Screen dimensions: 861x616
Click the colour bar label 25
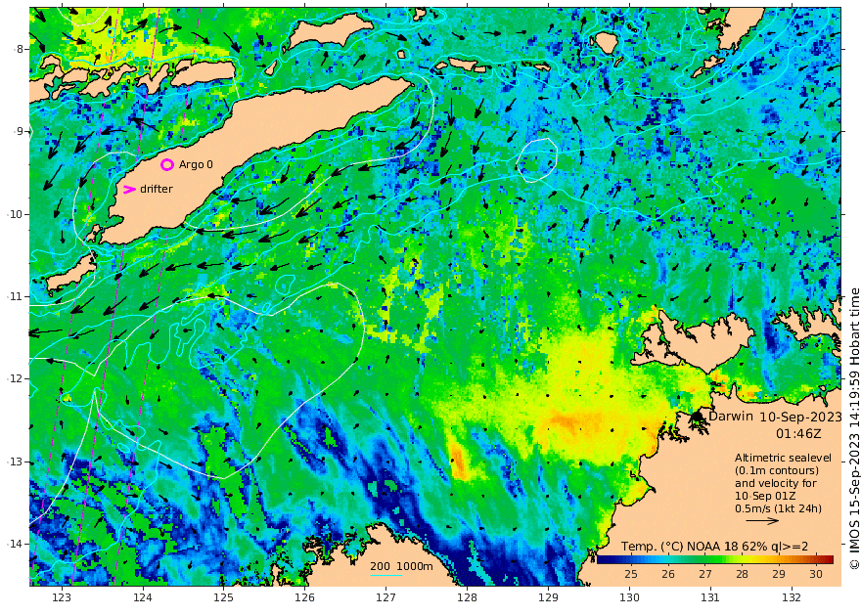pyautogui.click(x=631, y=574)
